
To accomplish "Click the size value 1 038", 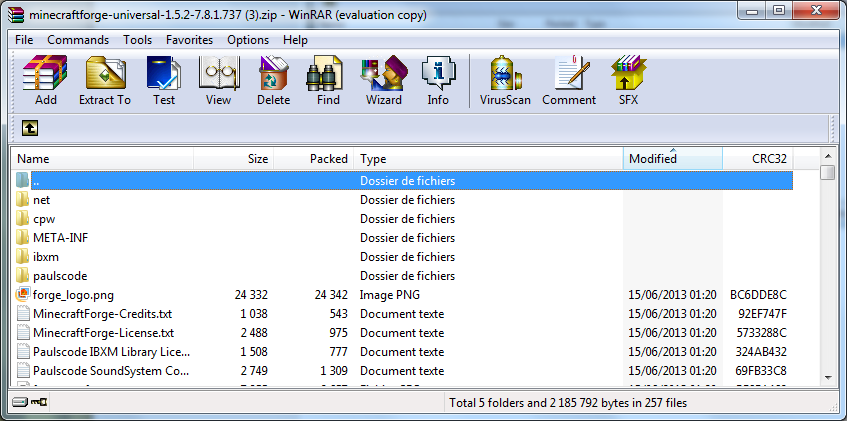I will point(254,314).
